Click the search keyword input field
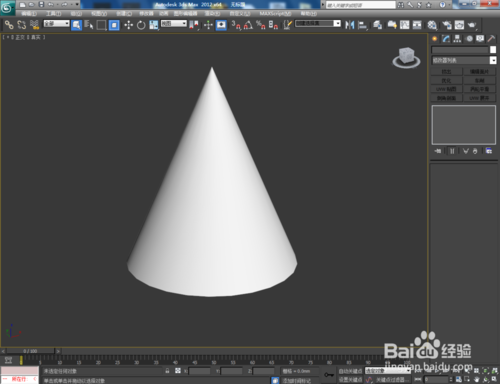Image resolution: width=500 pixels, height=384 pixels. tap(360, 5)
